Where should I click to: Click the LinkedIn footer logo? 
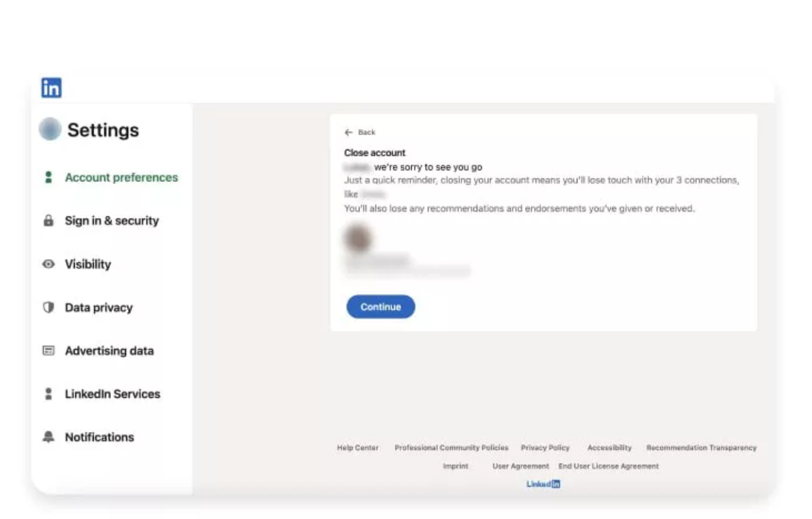point(543,484)
